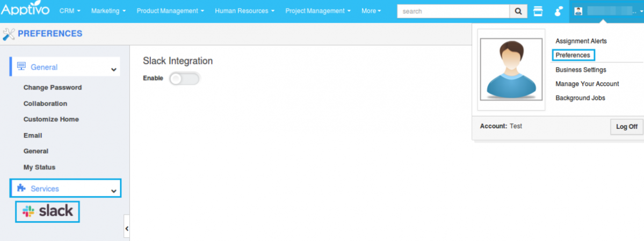Image resolution: width=644 pixels, height=241 pixels.
Task: Click into the search input field
Action: [453, 11]
